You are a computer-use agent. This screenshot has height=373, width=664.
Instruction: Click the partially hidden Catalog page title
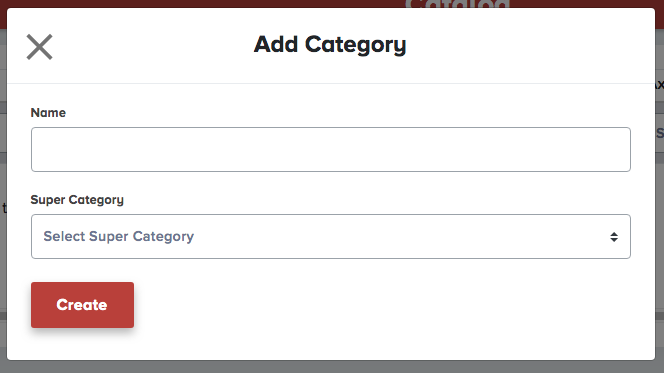pos(457,4)
